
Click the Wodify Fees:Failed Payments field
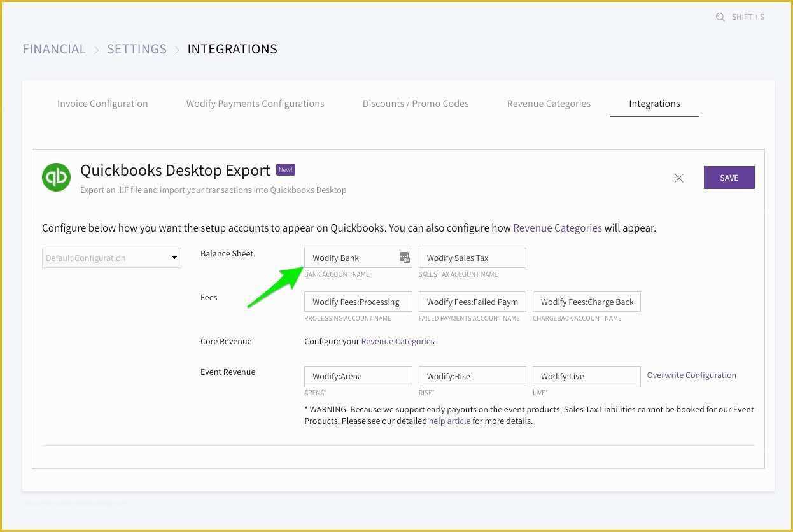point(472,302)
